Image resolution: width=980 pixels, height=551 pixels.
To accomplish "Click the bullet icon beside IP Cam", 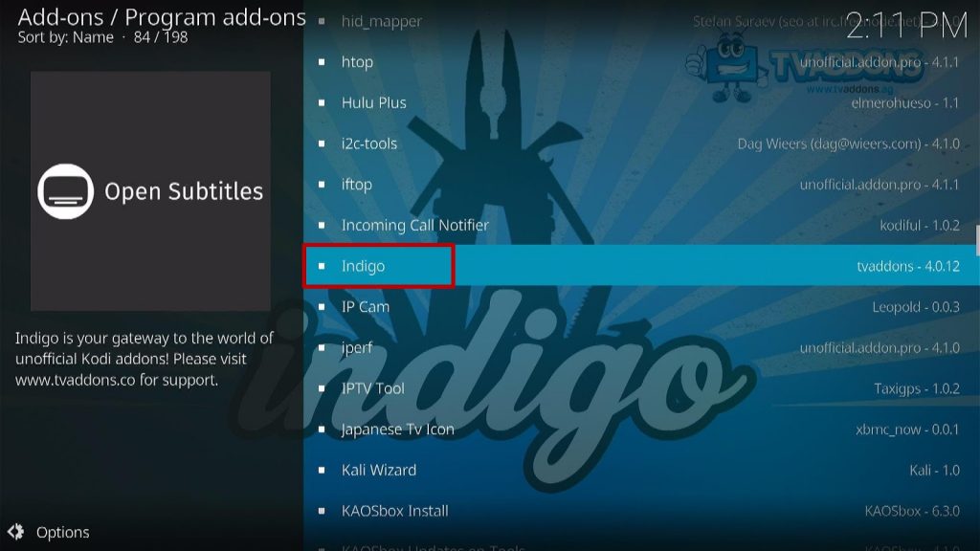I will coord(322,307).
